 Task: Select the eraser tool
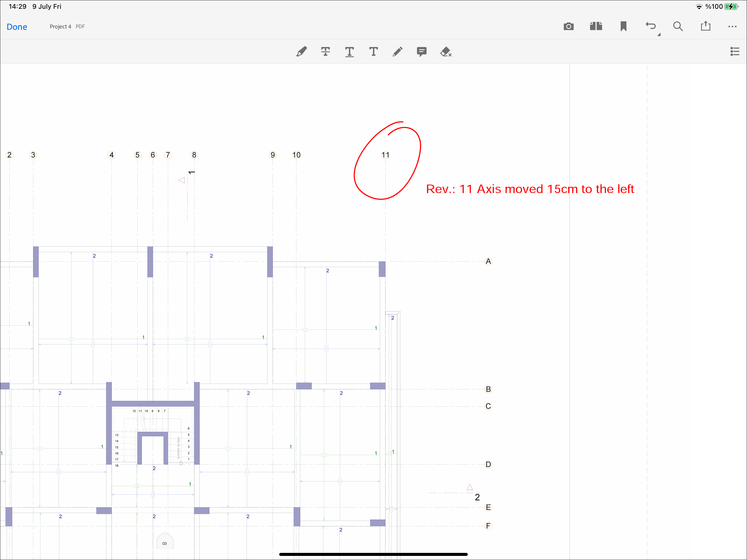(x=446, y=52)
